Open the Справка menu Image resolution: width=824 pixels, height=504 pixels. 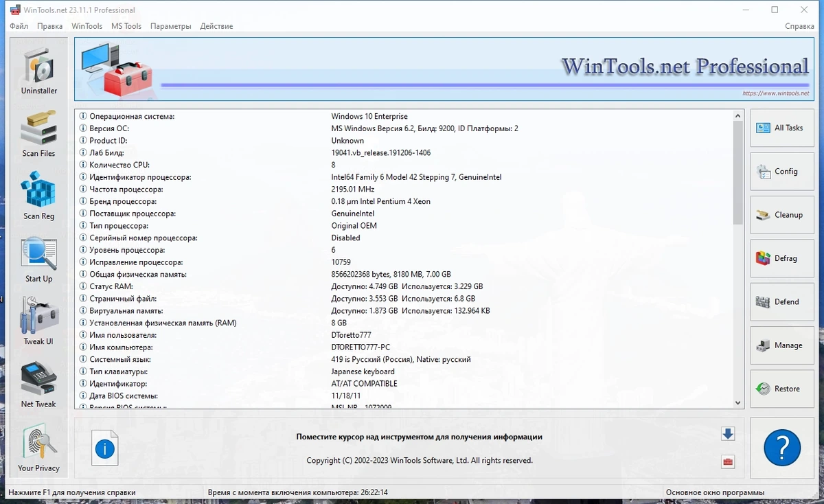(799, 26)
